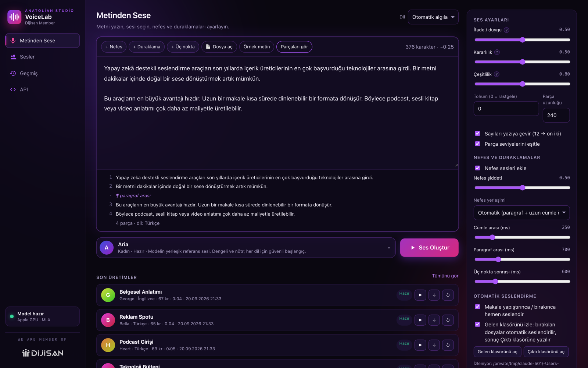Click the VoiceLab waveform logo icon
The width and height of the screenshot is (588, 368).
pos(14,17)
